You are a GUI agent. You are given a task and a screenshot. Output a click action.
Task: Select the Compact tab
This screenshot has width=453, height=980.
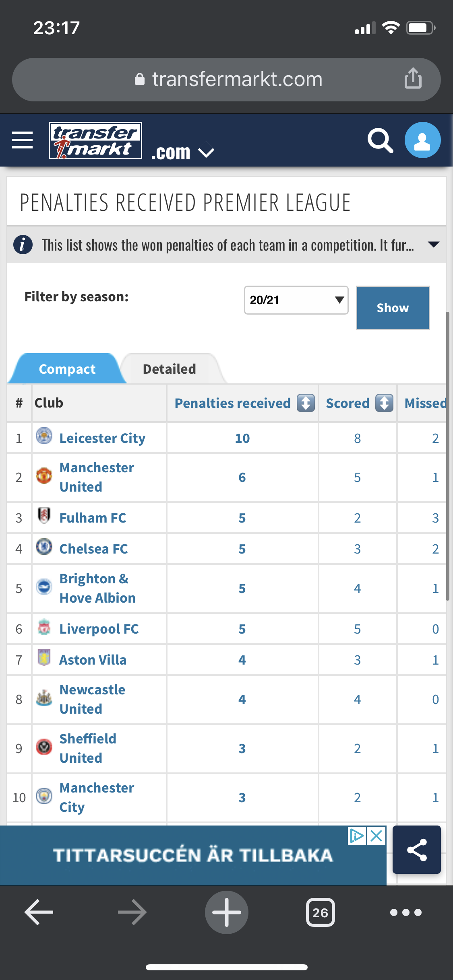tap(67, 369)
